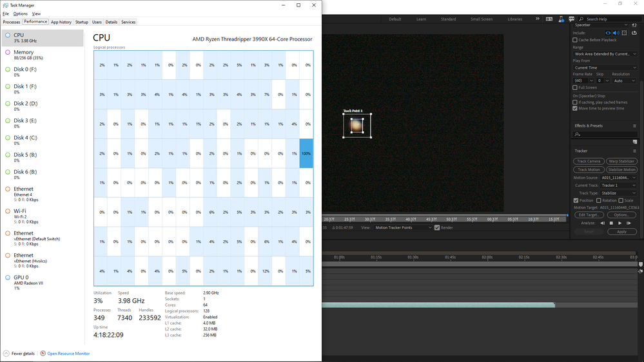Click Apply button in Tracker panel

[x=622, y=232]
